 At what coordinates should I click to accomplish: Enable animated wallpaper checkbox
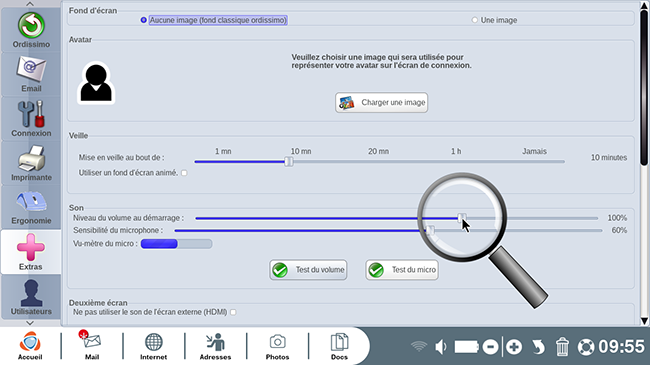(x=184, y=173)
